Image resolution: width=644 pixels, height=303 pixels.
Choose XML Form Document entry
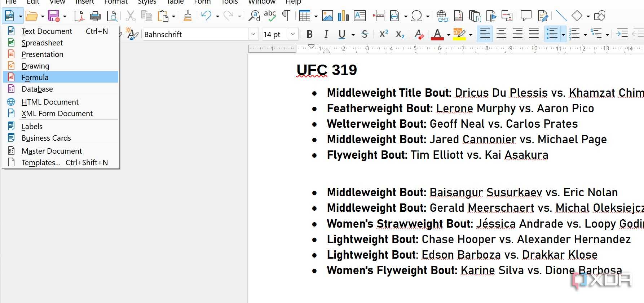61,113
